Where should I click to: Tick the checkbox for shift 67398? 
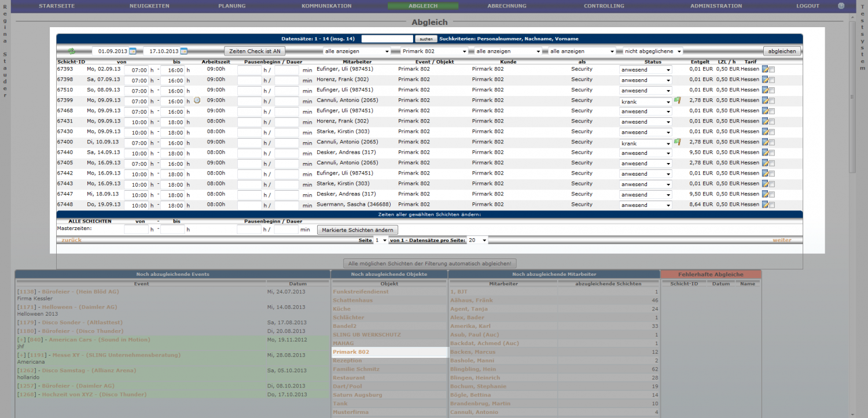[x=772, y=80]
